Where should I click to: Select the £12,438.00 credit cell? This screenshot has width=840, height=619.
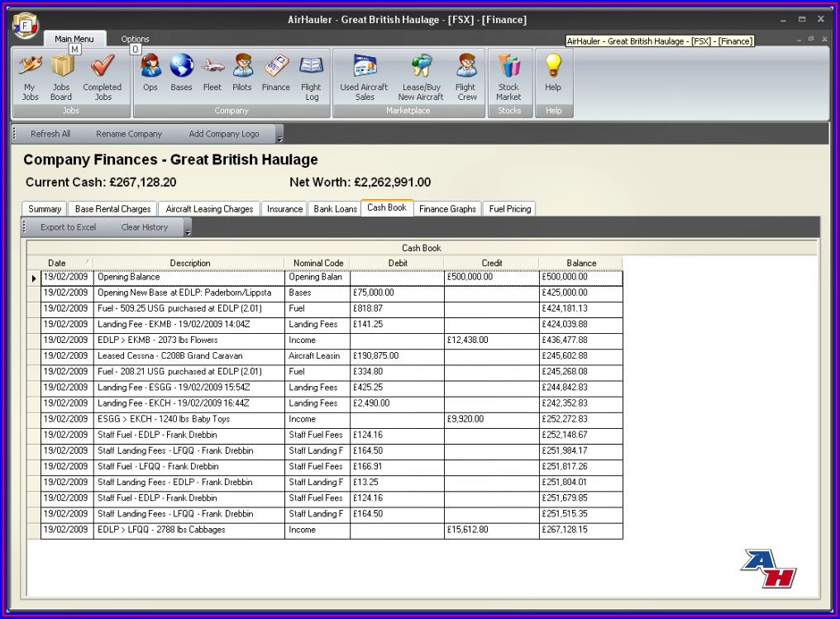coord(492,340)
